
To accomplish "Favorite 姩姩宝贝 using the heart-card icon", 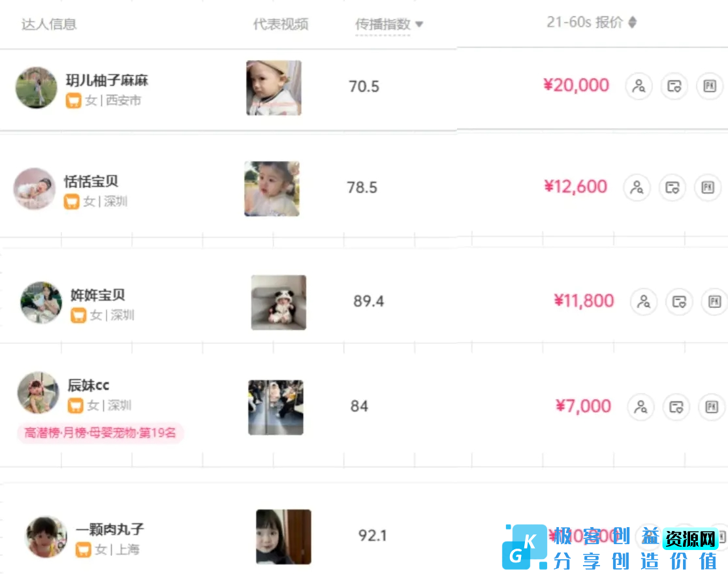I will click(x=679, y=301).
